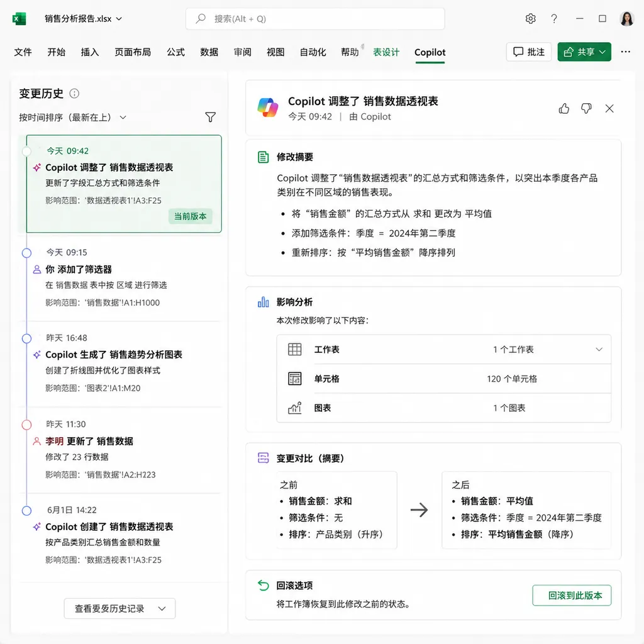The image size is (644, 644).
Task: Click the 当前版本 badge
Action: click(x=190, y=216)
